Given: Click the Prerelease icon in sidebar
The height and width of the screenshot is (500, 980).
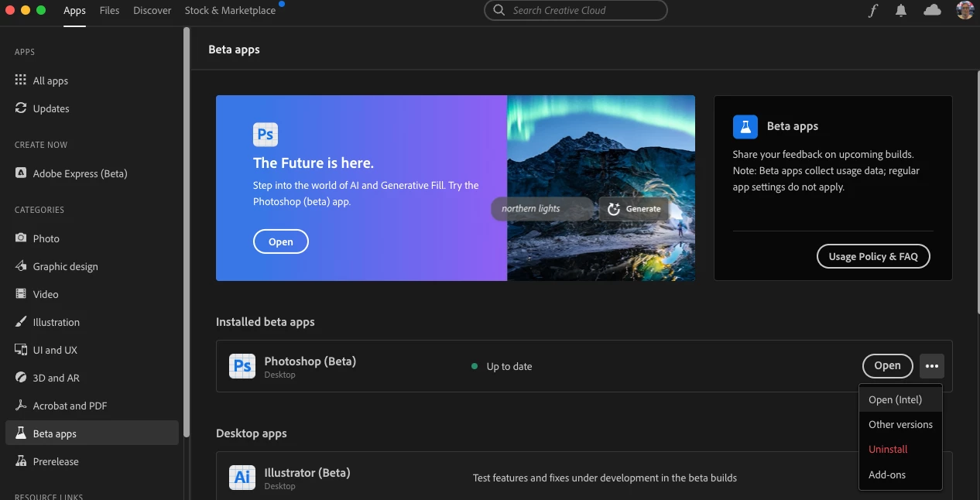Looking at the screenshot, I should (x=21, y=461).
